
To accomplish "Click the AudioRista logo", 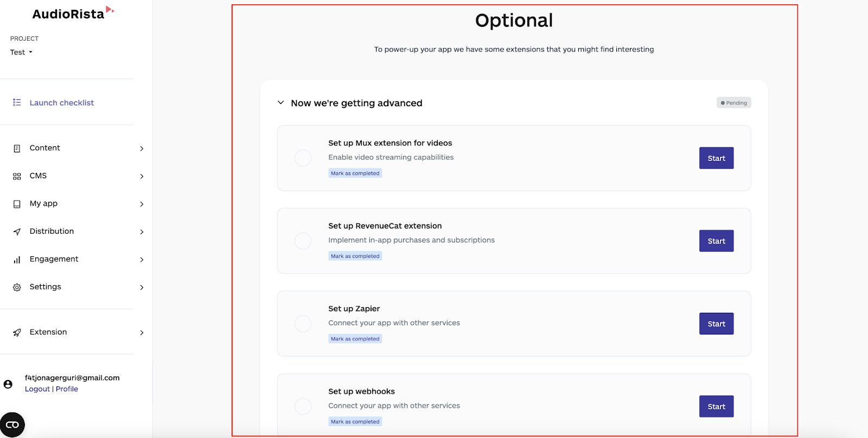I will [73, 14].
